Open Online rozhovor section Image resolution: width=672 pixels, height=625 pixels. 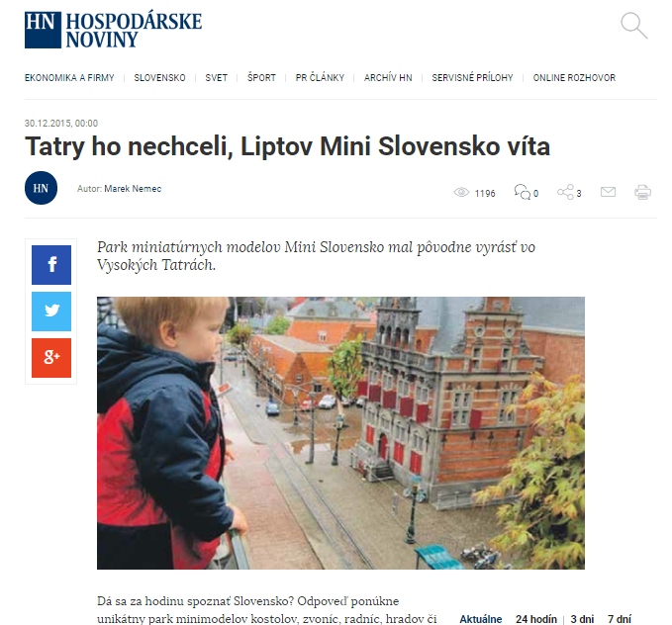tap(574, 77)
